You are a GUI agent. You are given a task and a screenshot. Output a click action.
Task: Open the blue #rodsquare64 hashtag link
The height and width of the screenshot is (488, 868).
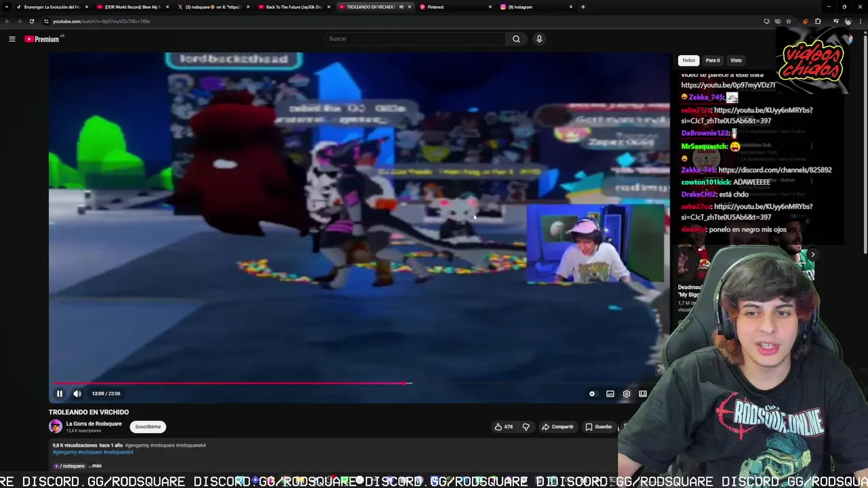119,452
